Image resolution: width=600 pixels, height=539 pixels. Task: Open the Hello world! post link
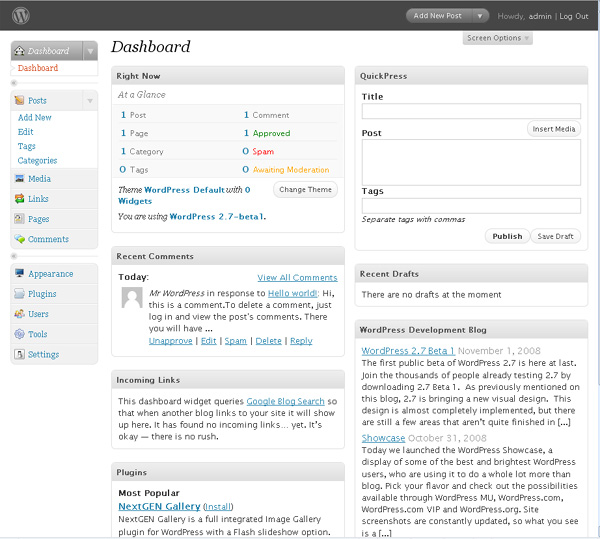coord(293,293)
